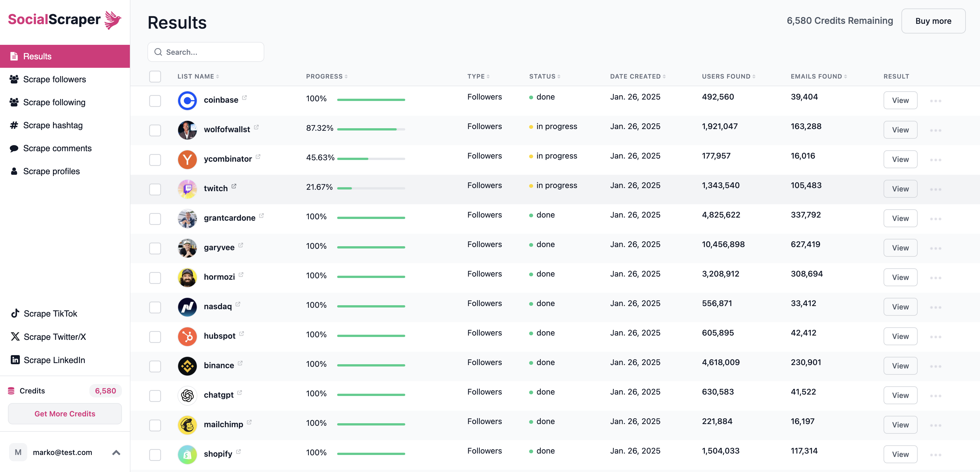View results for grantcardone
Screen dimensions: 980x472
click(900, 218)
